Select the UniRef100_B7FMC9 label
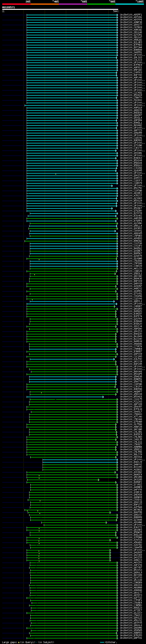 pos(131,65)
